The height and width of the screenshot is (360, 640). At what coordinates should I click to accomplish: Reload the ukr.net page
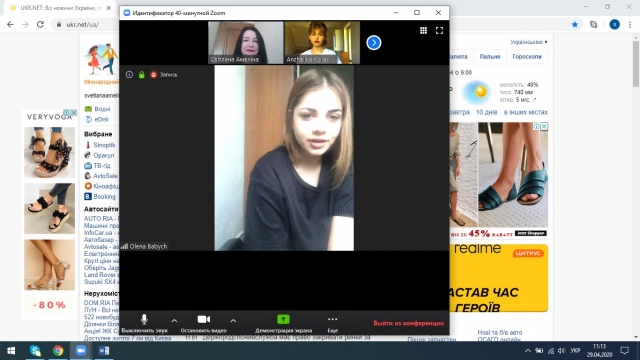[40, 24]
